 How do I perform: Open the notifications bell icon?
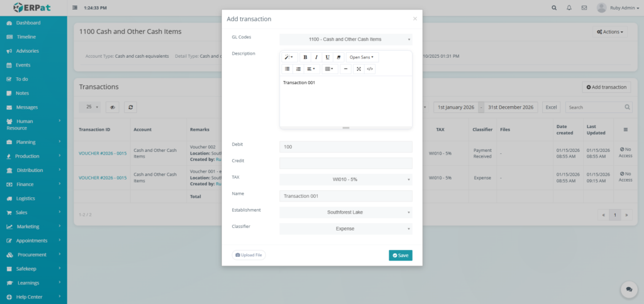(569, 8)
